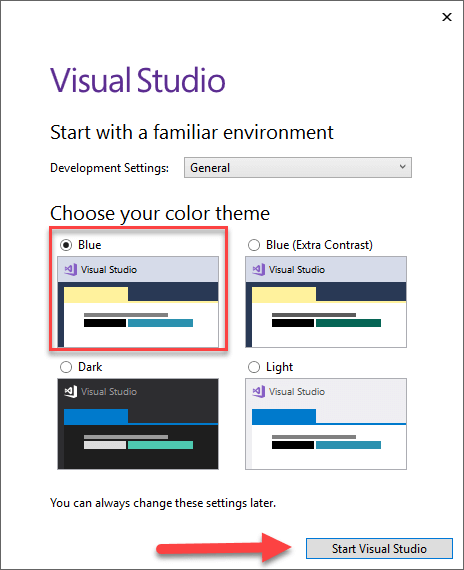
Task: Click the Dark theme preview thumbnail
Action: [138, 424]
